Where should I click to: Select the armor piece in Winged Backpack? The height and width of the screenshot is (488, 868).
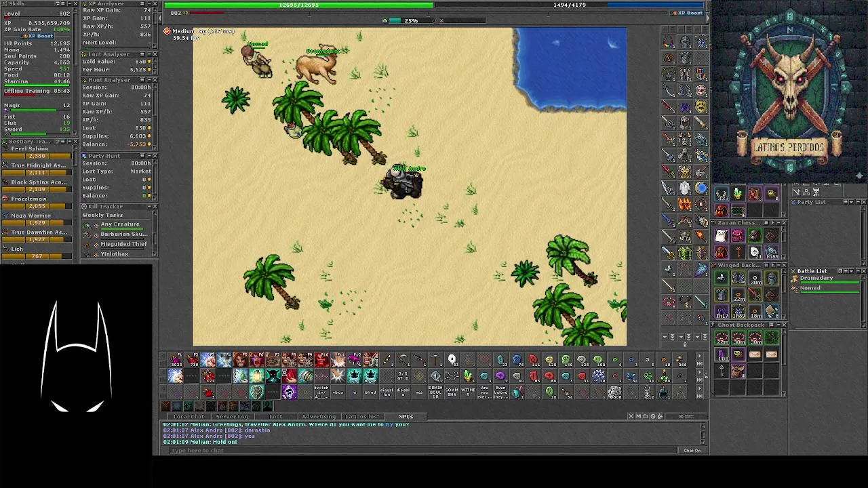tap(721, 294)
